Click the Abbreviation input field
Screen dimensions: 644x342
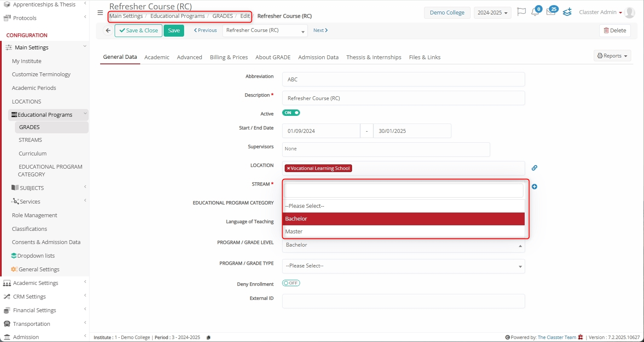point(403,80)
